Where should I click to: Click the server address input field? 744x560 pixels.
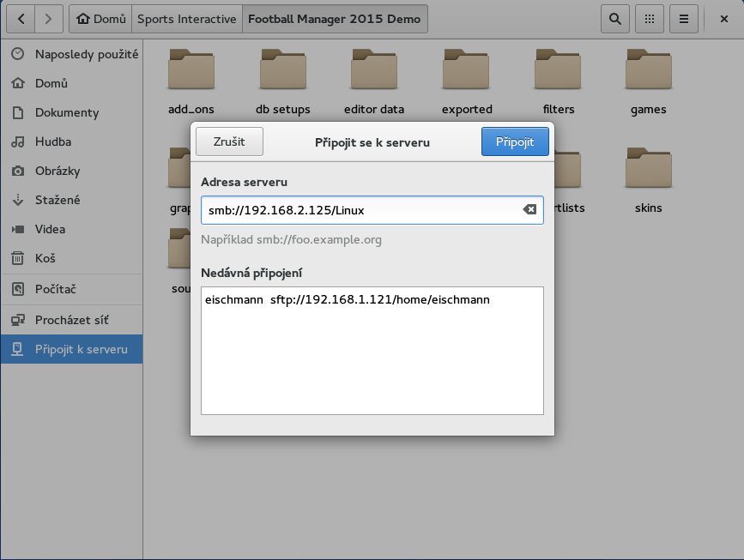pos(360,210)
